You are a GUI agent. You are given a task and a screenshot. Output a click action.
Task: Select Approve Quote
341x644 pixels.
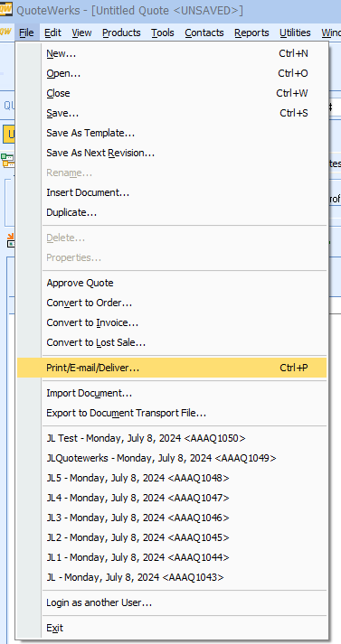[x=172, y=283]
